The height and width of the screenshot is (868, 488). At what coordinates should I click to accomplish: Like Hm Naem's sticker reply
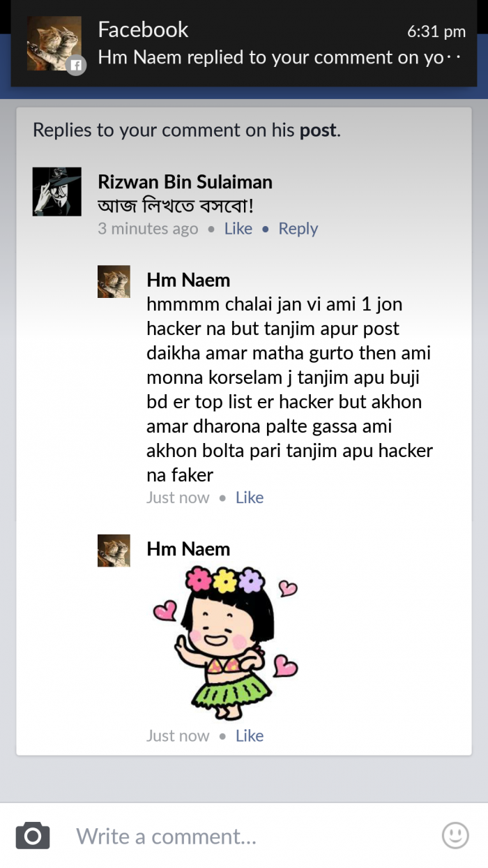(250, 735)
